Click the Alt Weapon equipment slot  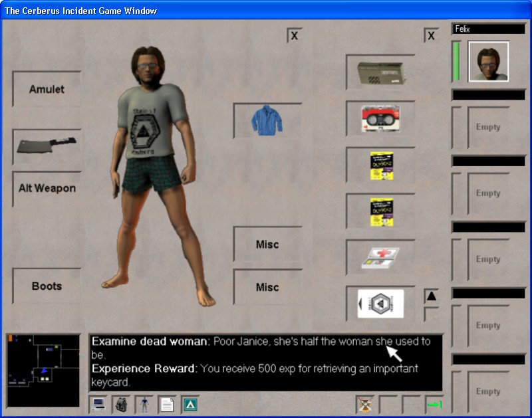(x=47, y=189)
